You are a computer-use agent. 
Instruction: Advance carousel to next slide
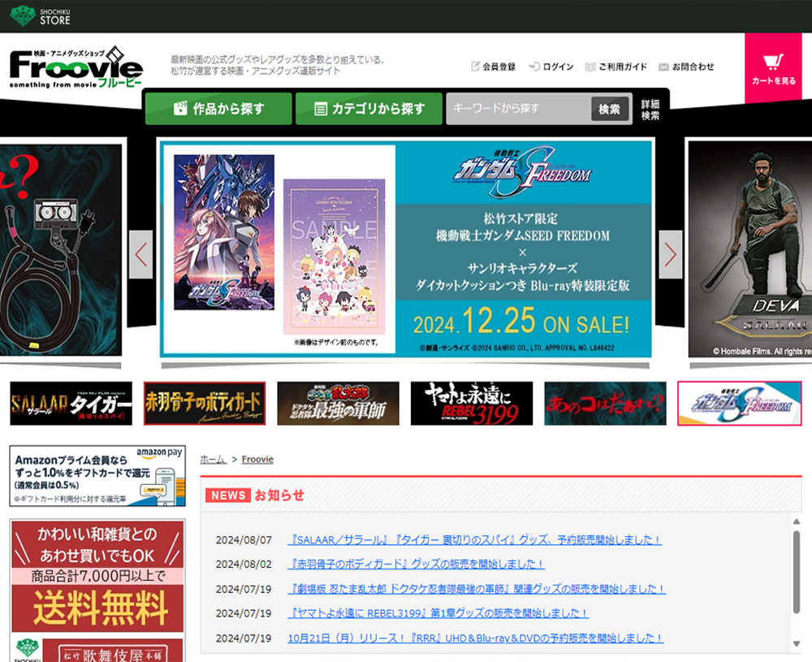coord(670,254)
